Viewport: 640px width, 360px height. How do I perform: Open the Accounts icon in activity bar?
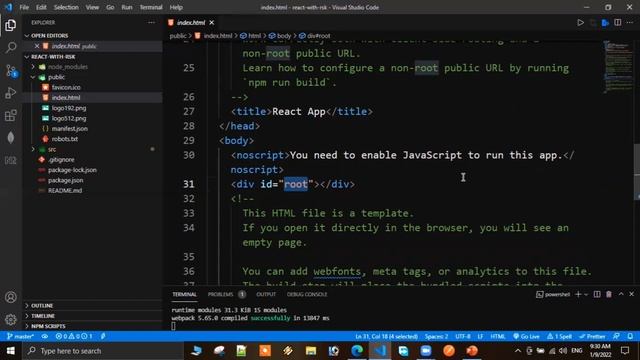[x=11, y=297]
